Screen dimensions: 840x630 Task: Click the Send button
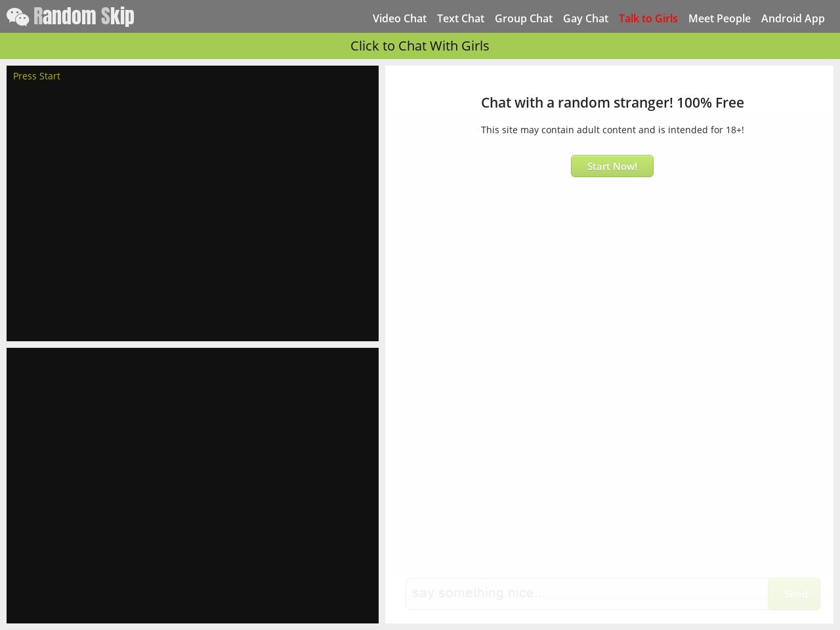(795, 594)
